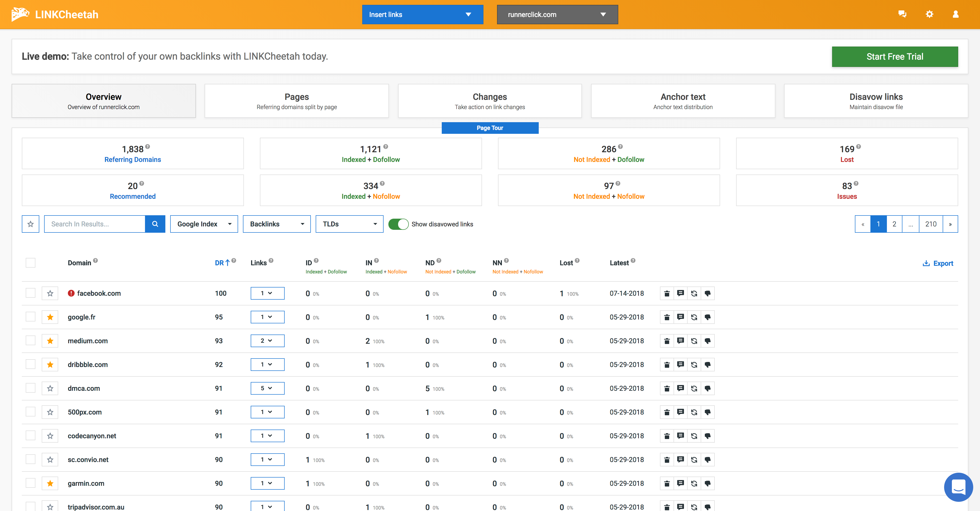This screenshot has width=980, height=511.
Task: Click the Export link
Action: (938, 263)
